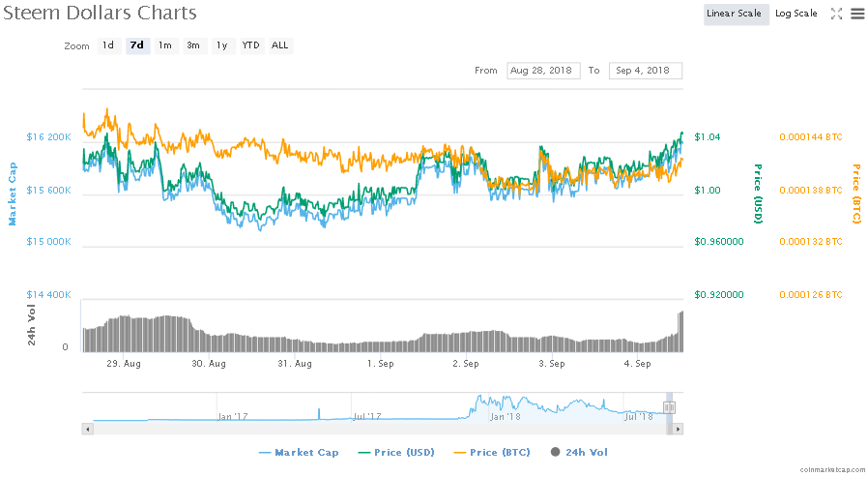
Task: Set zoom to YTD
Action: click(250, 45)
